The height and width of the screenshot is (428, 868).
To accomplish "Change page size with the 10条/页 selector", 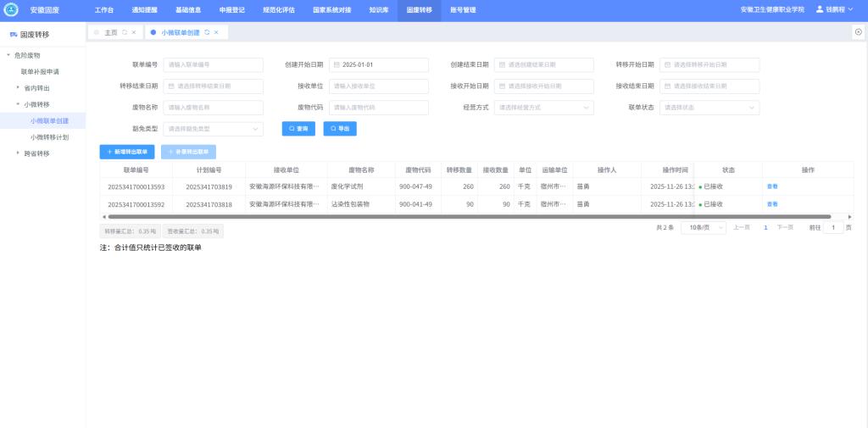I will pyautogui.click(x=702, y=228).
